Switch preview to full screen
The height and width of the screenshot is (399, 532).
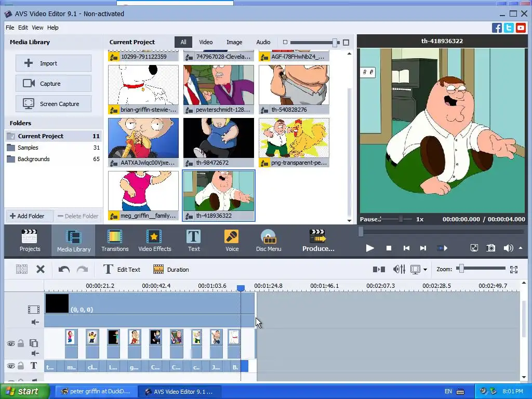tap(474, 248)
